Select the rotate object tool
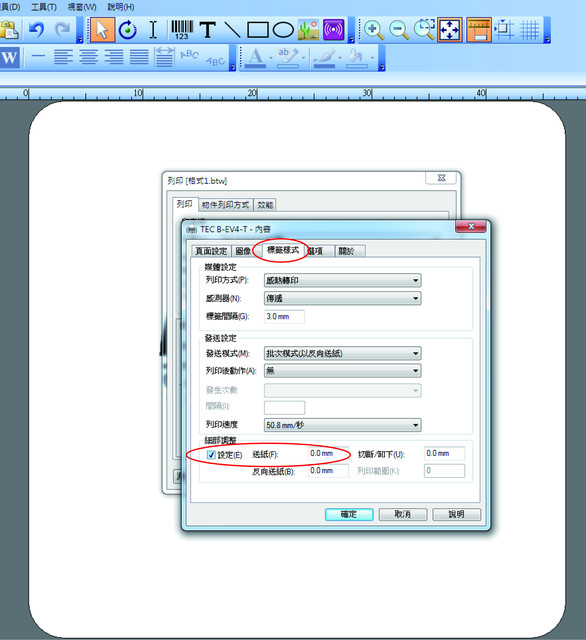The image size is (586, 640). (x=128, y=30)
